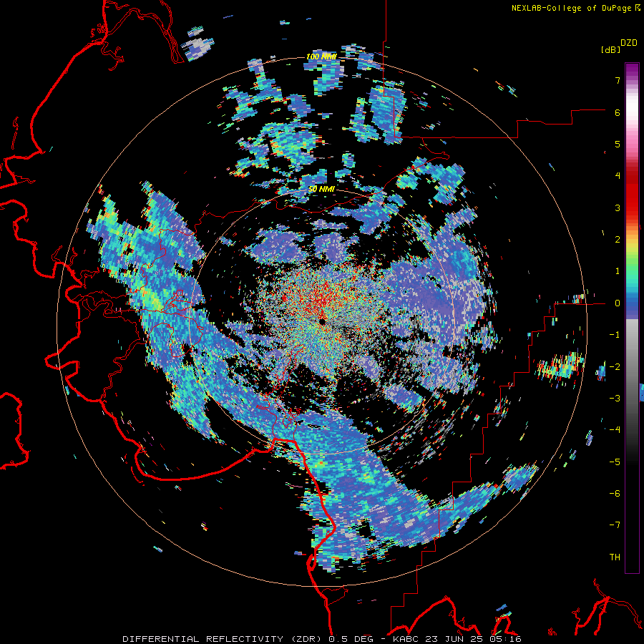The width and height of the screenshot is (644, 644).
Task: Click the 3 value on the scale
Action: tap(618, 208)
